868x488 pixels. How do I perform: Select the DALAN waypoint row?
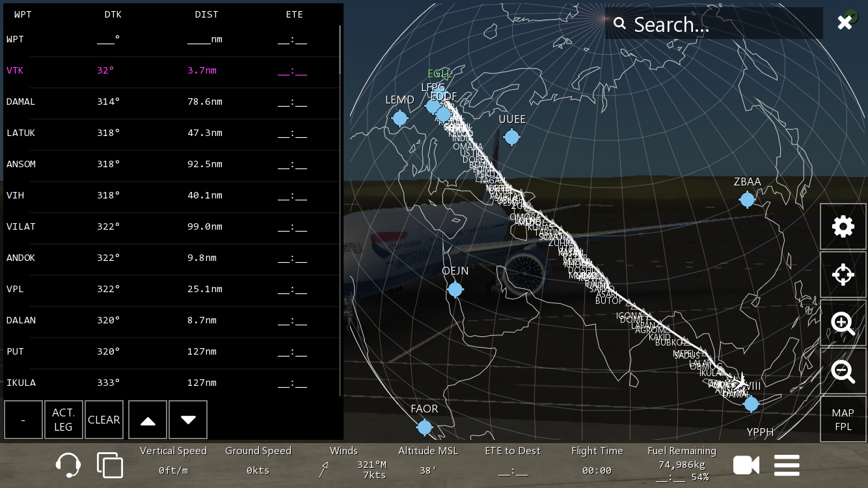point(172,320)
